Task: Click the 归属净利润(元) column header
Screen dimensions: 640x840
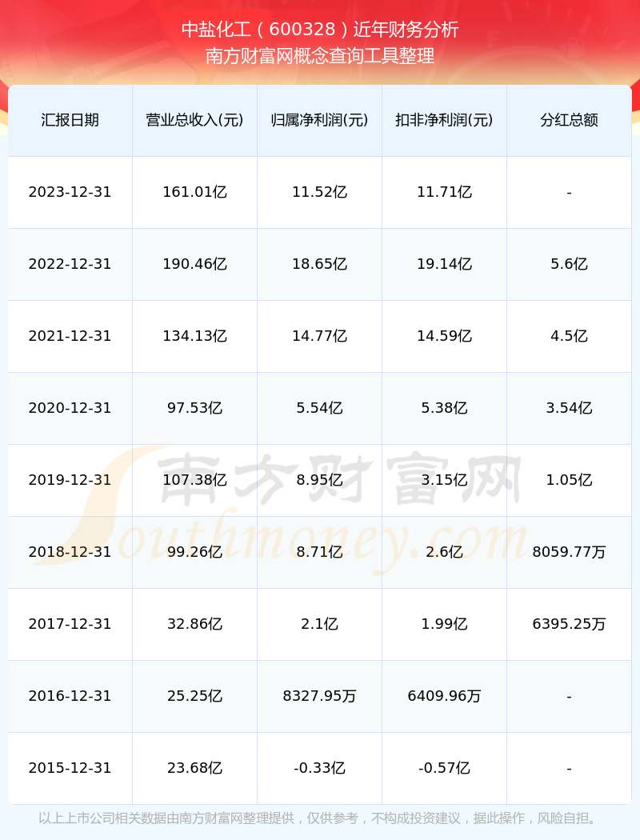Action: [x=319, y=120]
